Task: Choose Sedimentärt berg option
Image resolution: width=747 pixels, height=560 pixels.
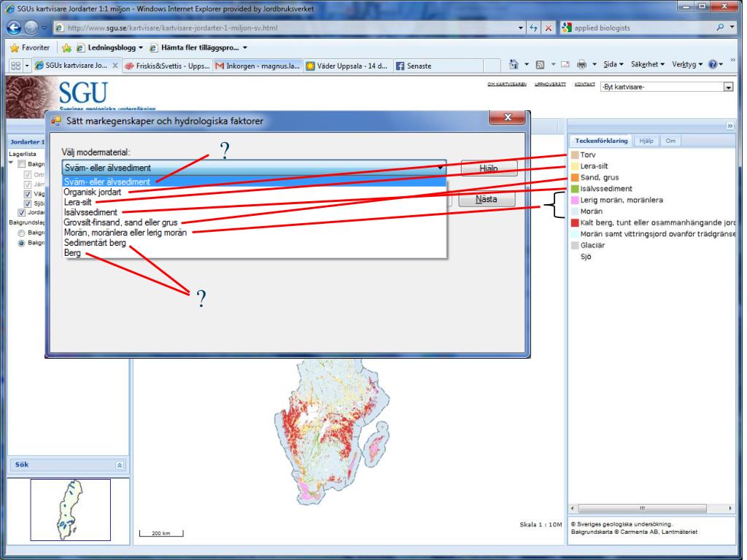Action: pos(255,242)
